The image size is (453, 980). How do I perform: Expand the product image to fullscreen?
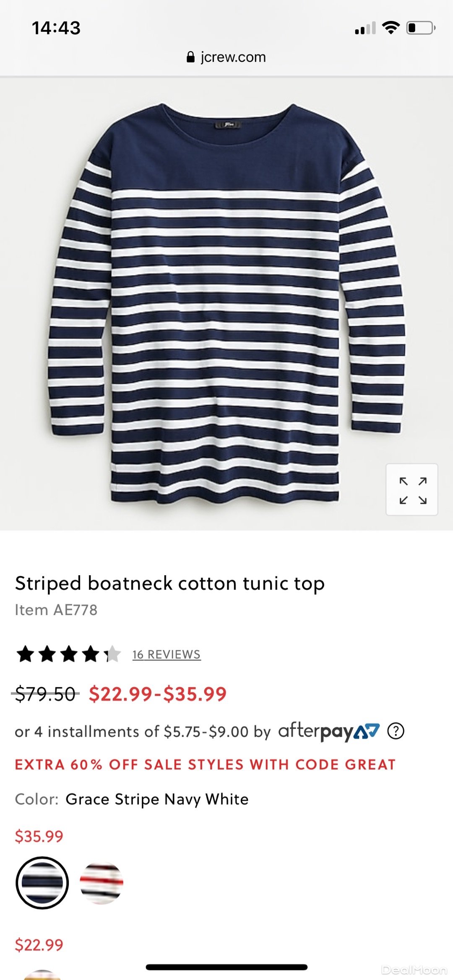[412, 489]
